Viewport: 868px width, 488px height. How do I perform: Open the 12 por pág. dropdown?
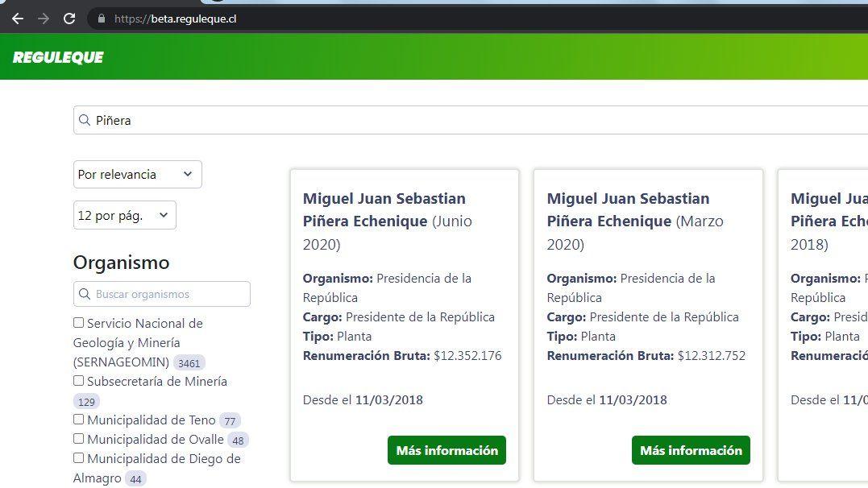(x=125, y=215)
